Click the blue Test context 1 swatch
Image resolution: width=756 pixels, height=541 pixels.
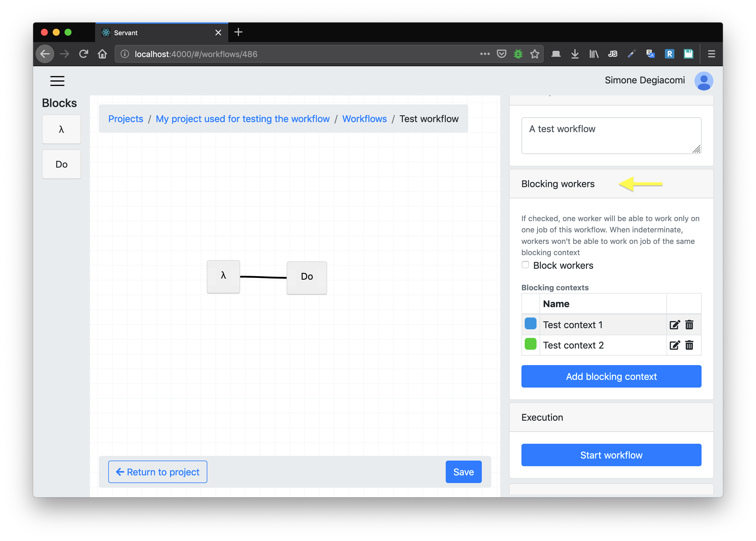point(530,324)
